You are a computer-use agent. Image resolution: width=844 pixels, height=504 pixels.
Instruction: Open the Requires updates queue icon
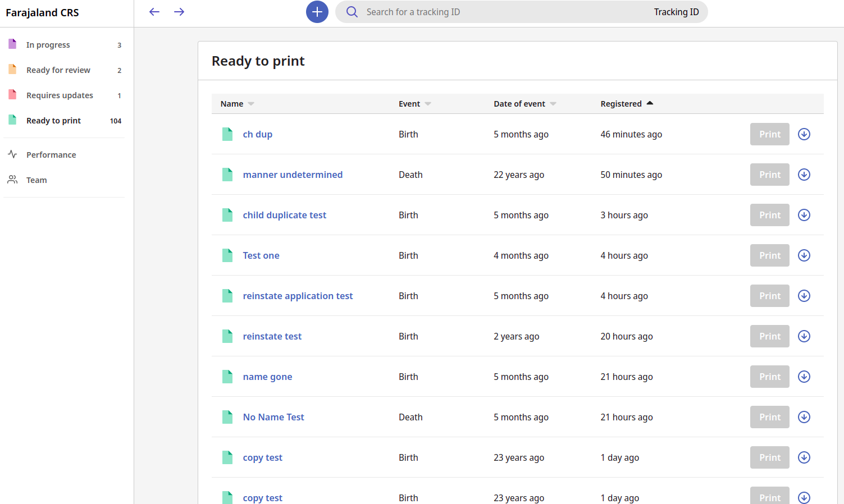(12, 95)
